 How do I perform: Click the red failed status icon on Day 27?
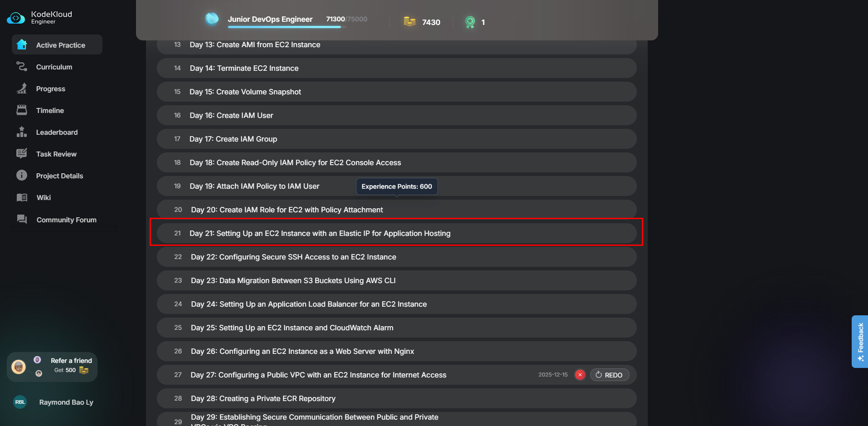(x=580, y=375)
